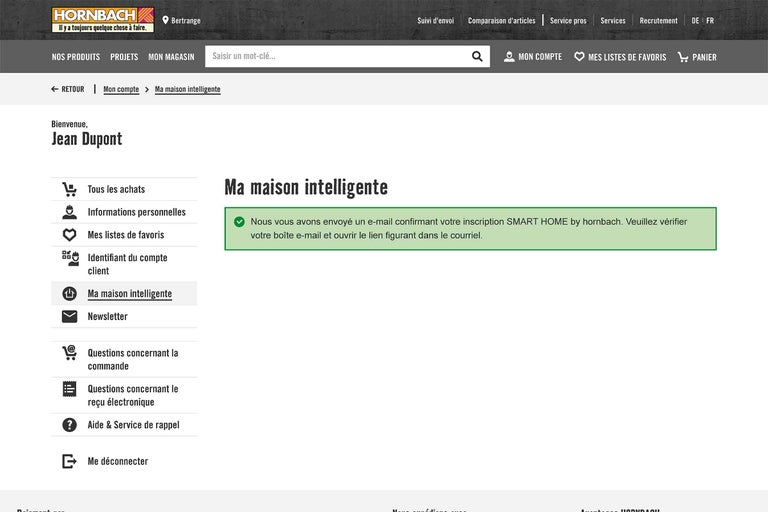Click the Bertrange store location pin

[x=166, y=20]
